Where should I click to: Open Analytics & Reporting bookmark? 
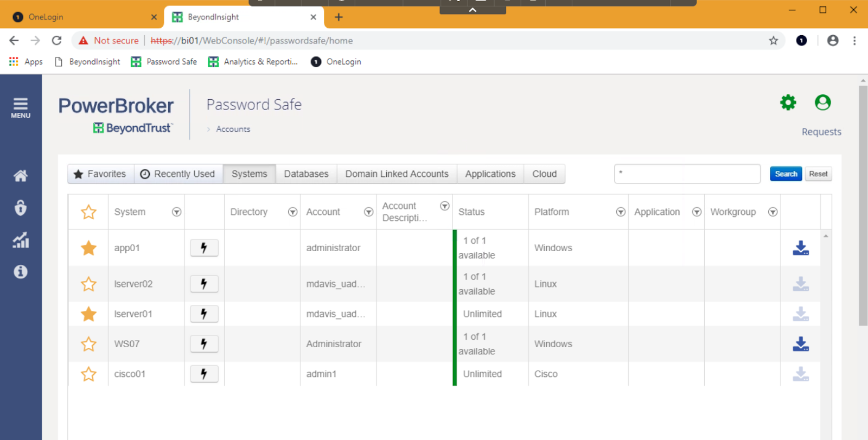tap(253, 62)
